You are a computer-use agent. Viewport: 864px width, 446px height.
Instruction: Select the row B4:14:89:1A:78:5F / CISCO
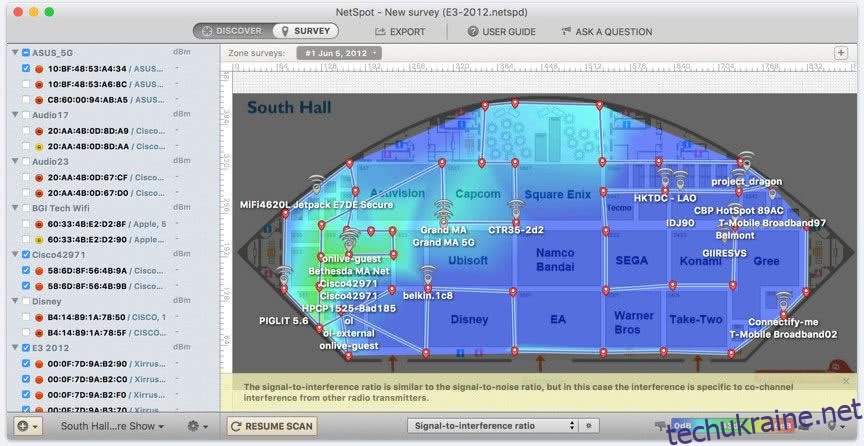(113, 333)
